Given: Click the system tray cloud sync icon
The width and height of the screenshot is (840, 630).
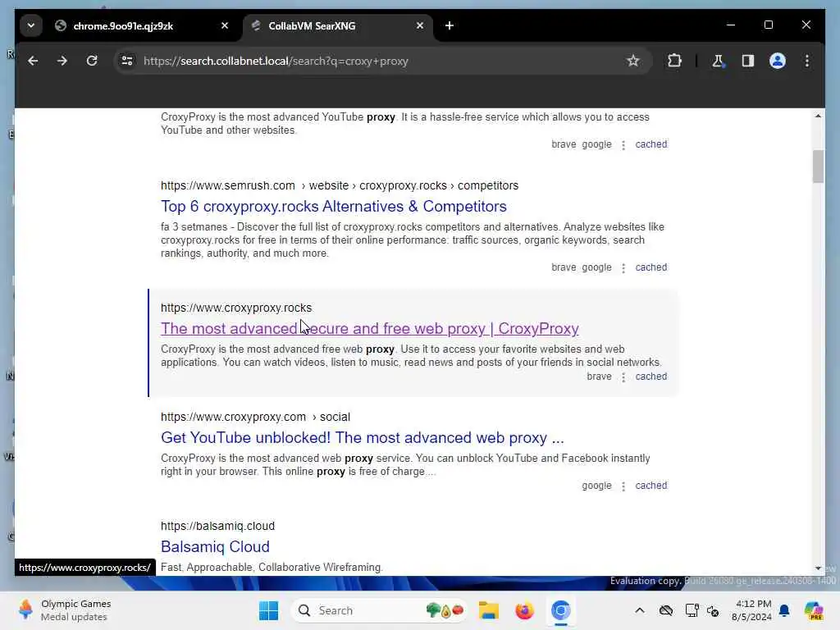Looking at the screenshot, I should [666, 610].
